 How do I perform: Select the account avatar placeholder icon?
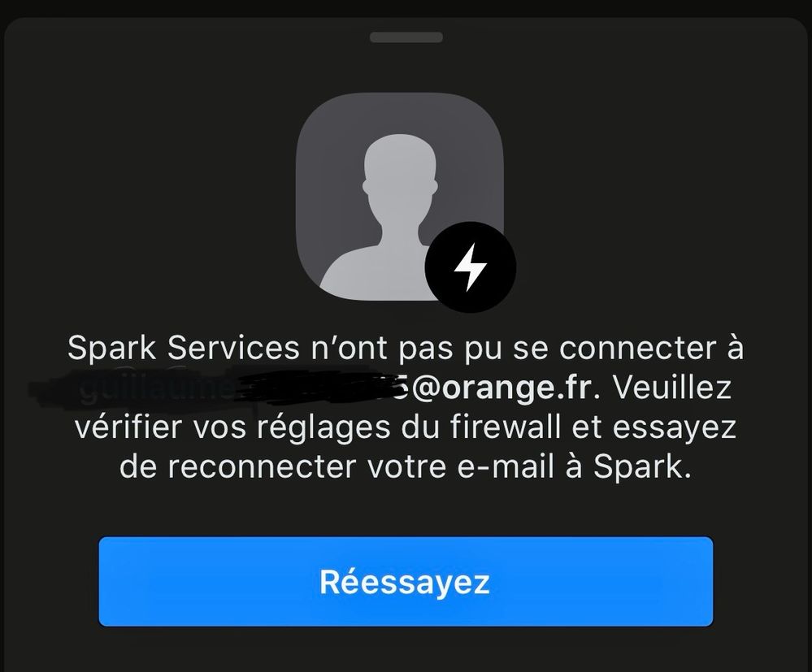point(400,197)
